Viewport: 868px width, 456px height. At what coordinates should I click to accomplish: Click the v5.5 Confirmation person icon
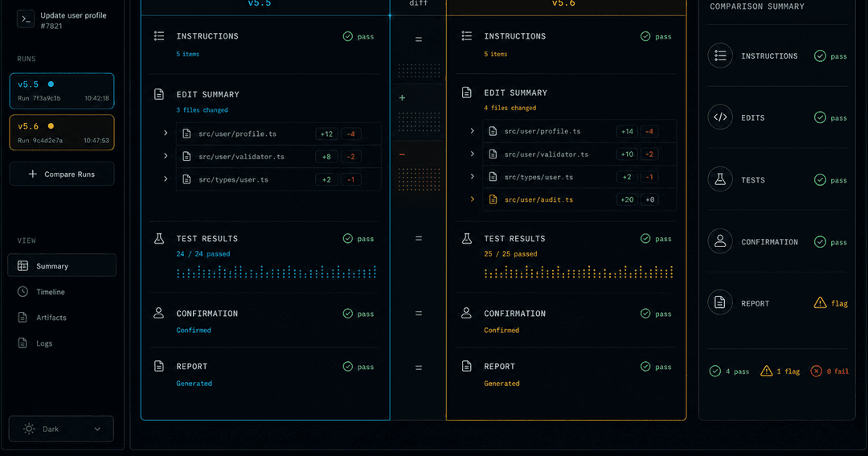(x=159, y=313)
